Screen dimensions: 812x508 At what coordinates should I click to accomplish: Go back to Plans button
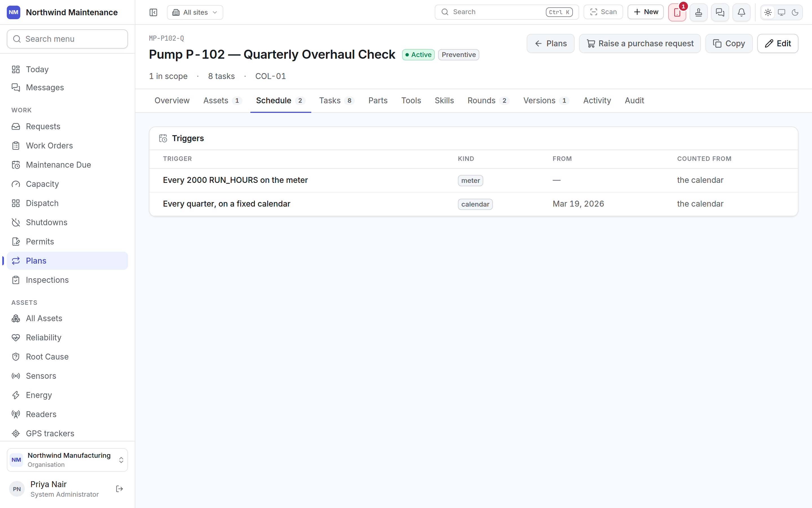pos(551,43)
